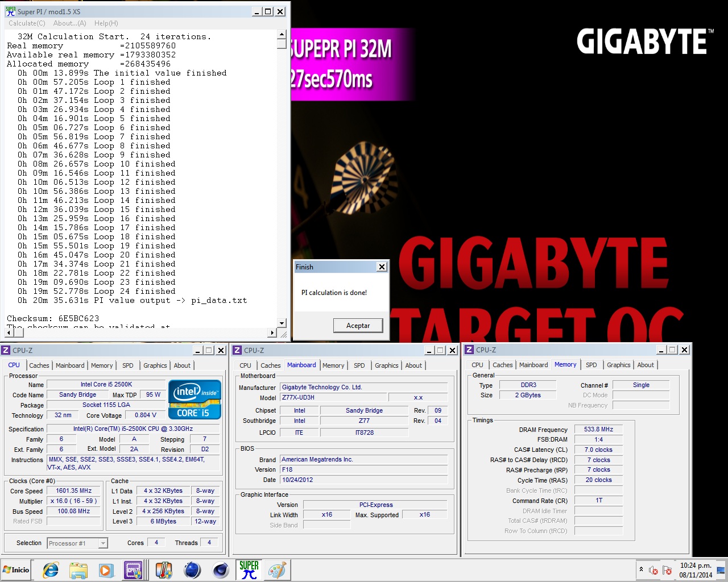The height and width of the screenshot is (582, 728).
Task: Select Graphics tab in left CPU-Z window
Action: [x=155, y=365]
